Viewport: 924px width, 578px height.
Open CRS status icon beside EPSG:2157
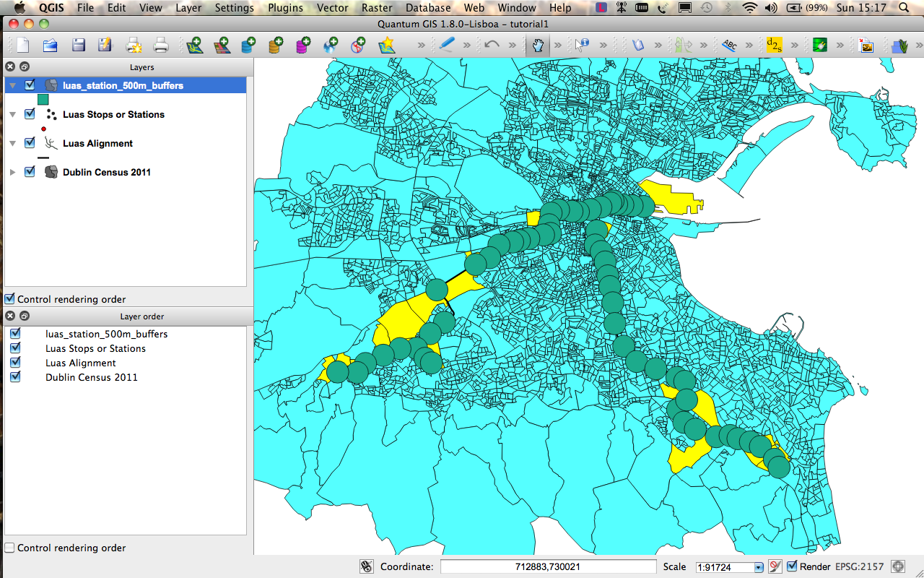[x=898, y=566]
